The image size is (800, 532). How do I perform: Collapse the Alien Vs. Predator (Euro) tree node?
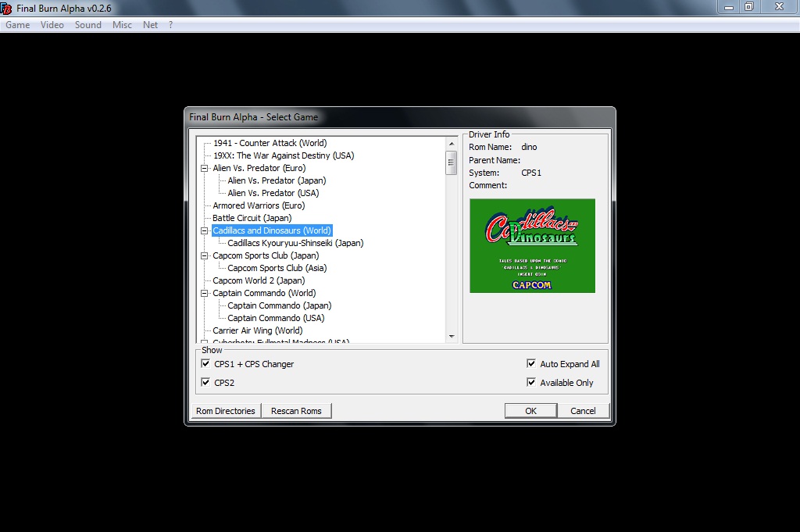pyautogui.click(x=204, y=168)
